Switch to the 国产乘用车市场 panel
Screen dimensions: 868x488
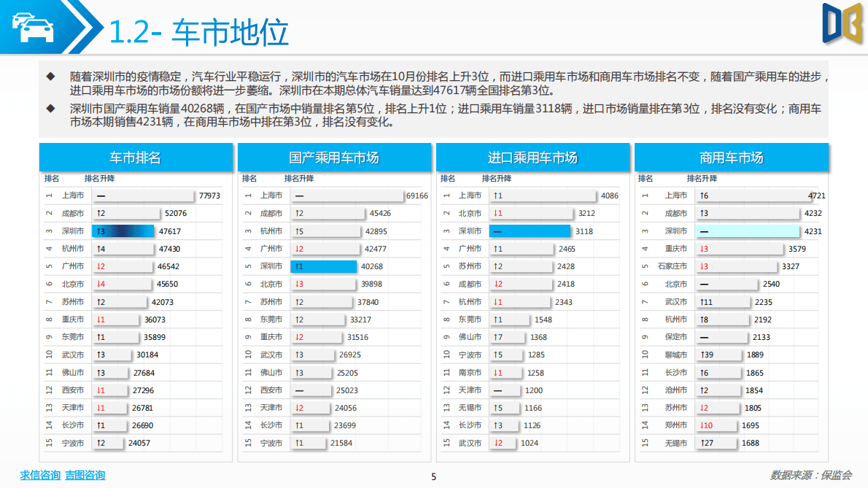[334, 157]
